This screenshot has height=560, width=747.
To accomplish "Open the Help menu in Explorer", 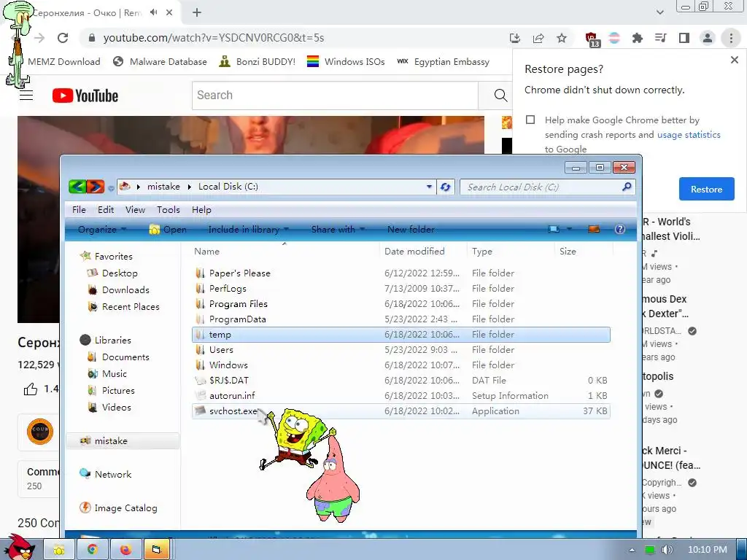I will 201,209.
